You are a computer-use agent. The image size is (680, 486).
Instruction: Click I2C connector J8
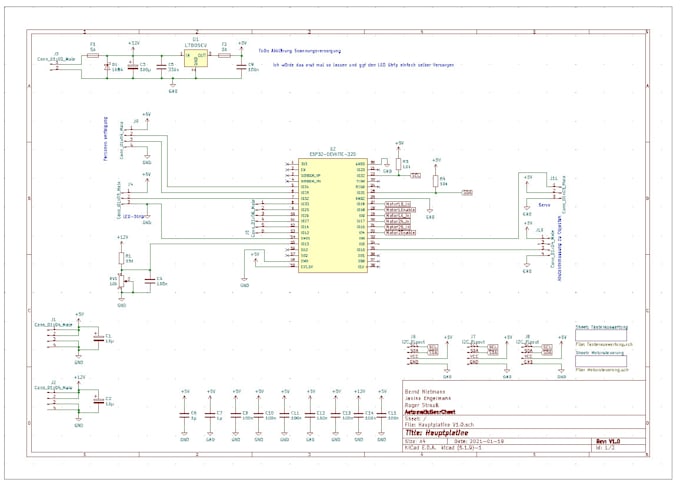click(x=528, y=353)
